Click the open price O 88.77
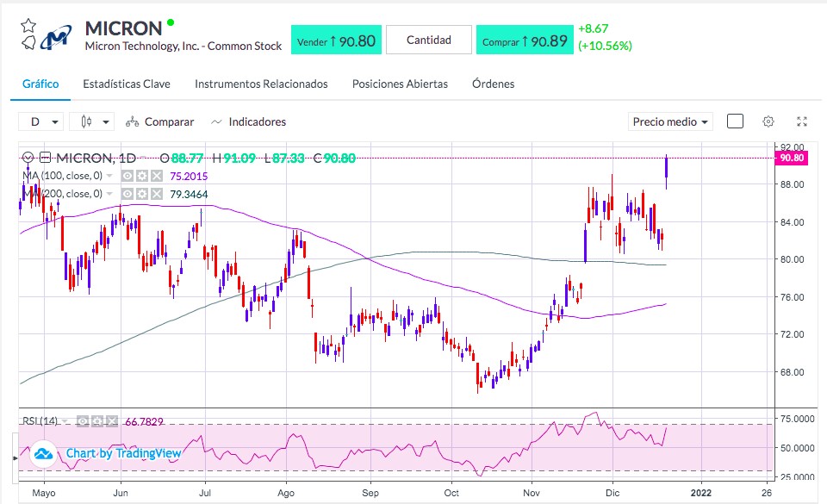This screenshot has width=827, height=504. [182, 158]
